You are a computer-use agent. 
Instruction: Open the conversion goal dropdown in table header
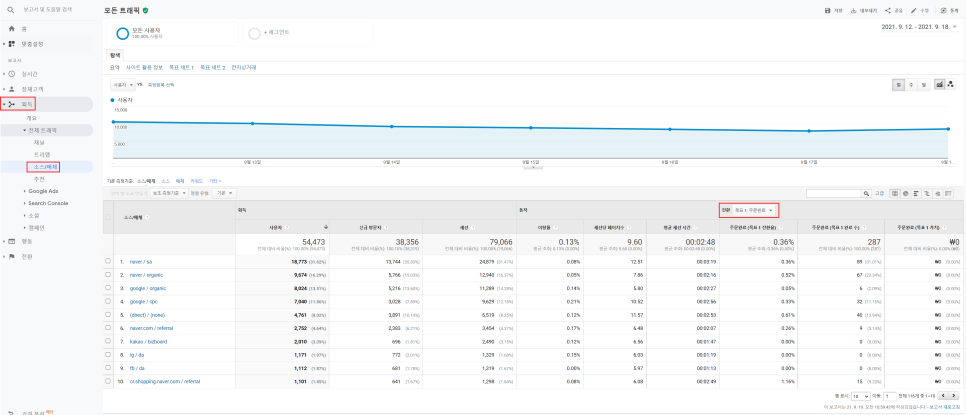pos(753,210)
